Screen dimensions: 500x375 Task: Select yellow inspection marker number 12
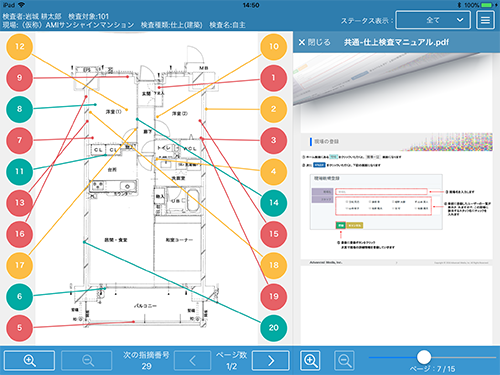click(19, 46)
